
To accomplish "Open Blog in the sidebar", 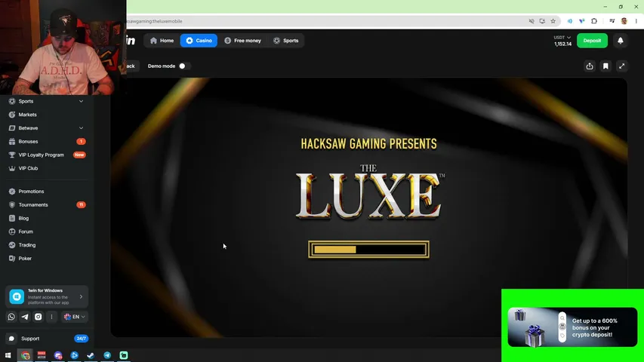I will (x=23, y=219).
